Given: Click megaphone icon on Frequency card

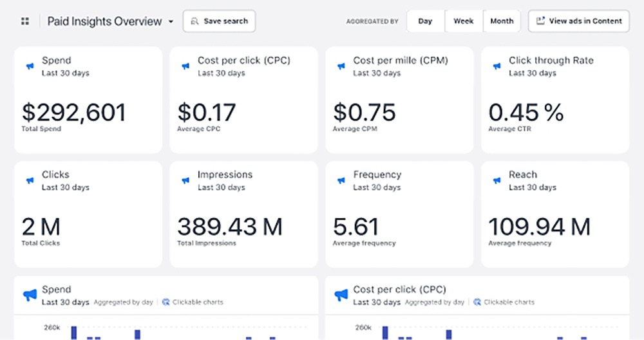Looking at the screenshot, I should [341, 180].
